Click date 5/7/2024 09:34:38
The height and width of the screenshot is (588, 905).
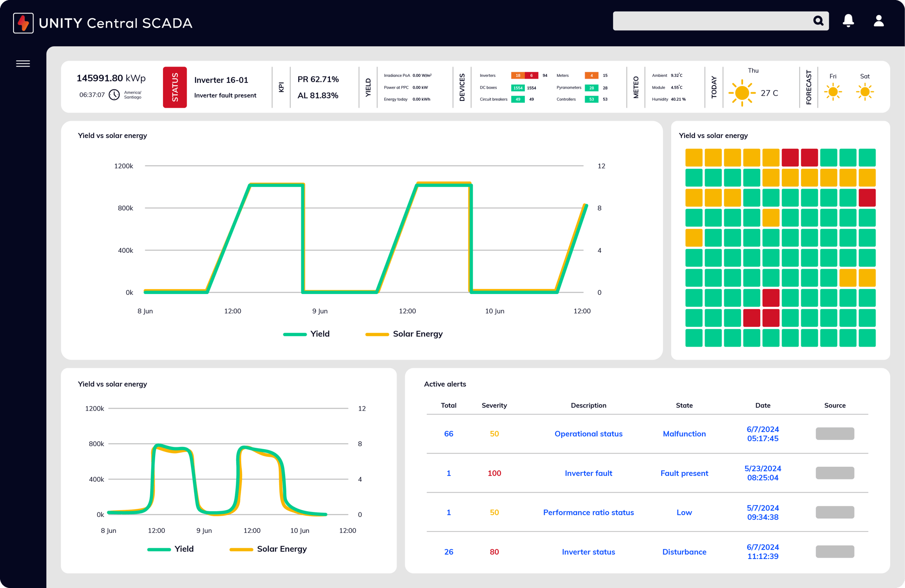pyautogui.click(x=763, y=512)
